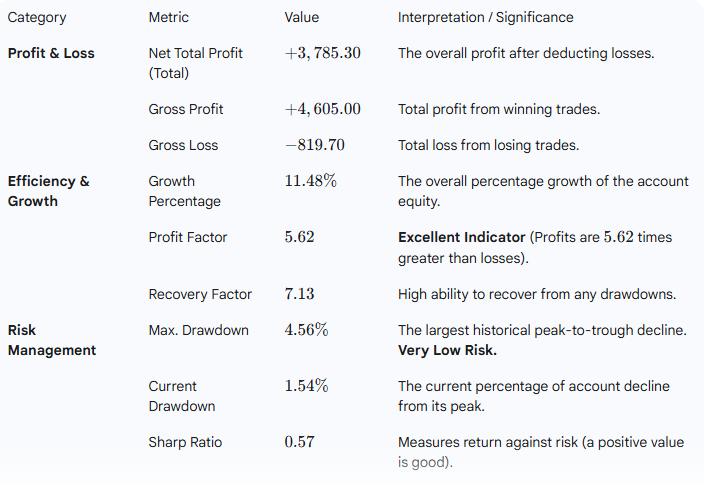
Task: Select the Profit & Loss category cell
Action: [51, 53]
